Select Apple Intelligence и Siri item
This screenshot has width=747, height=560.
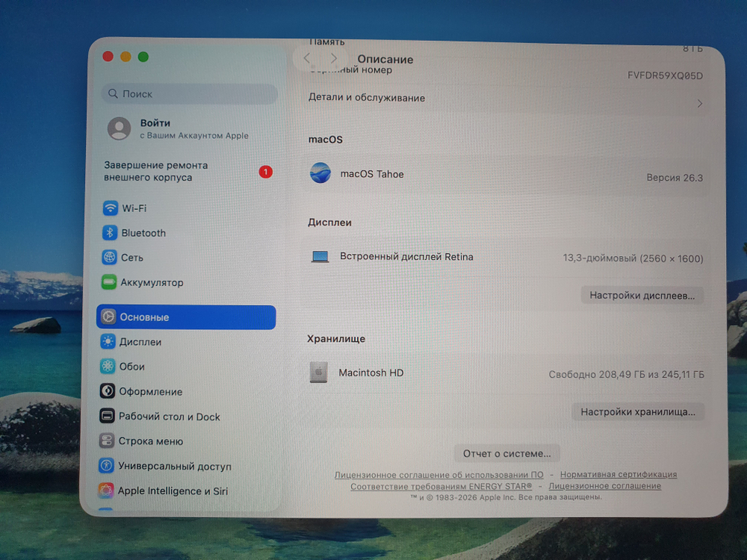(186, 491)
